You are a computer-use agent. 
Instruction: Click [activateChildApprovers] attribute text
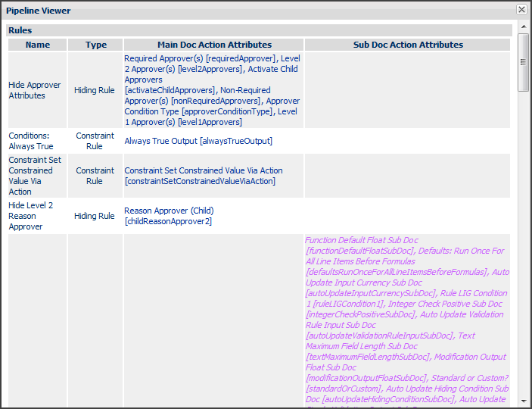[x=170, y=90]
